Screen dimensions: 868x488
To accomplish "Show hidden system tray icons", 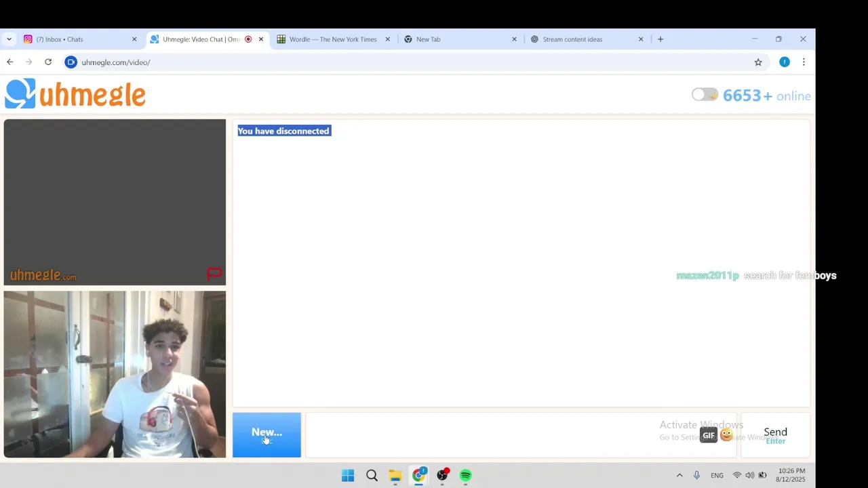I will 679,476.
